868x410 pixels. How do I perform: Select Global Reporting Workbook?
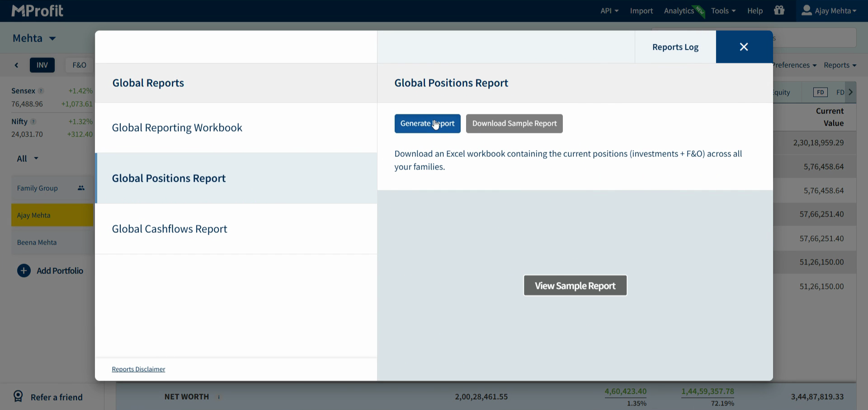tap(236, 127)
